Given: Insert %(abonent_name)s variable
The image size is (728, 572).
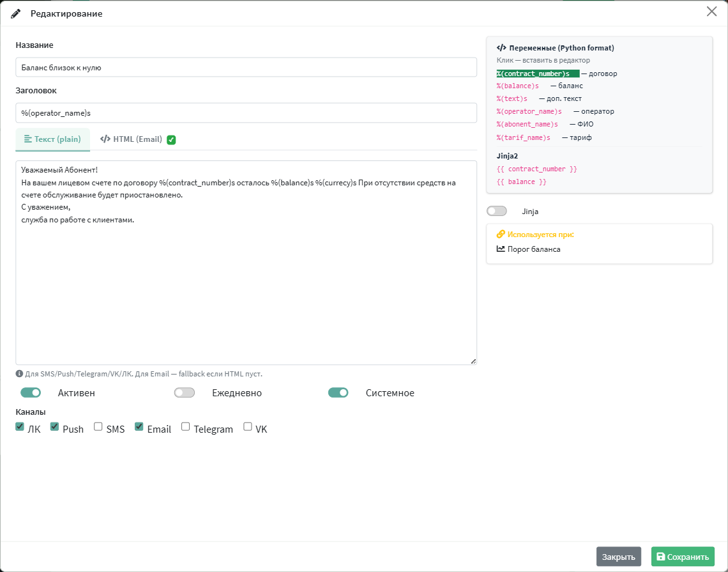Looking at the screenshot, I should (527, 124).
